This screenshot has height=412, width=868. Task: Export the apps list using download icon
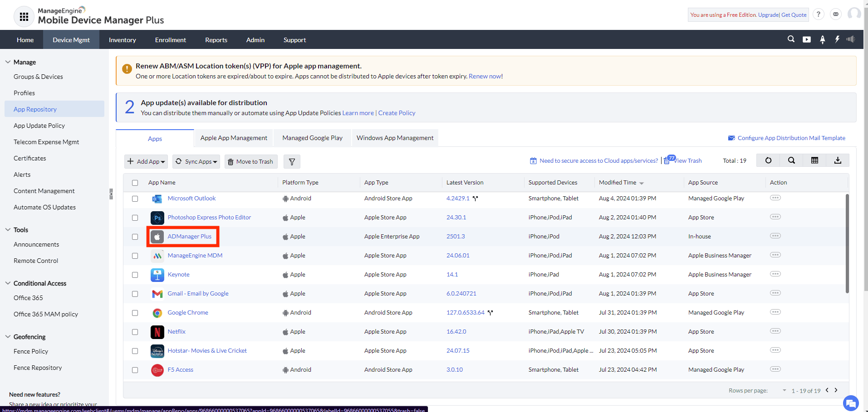[838, 160]
